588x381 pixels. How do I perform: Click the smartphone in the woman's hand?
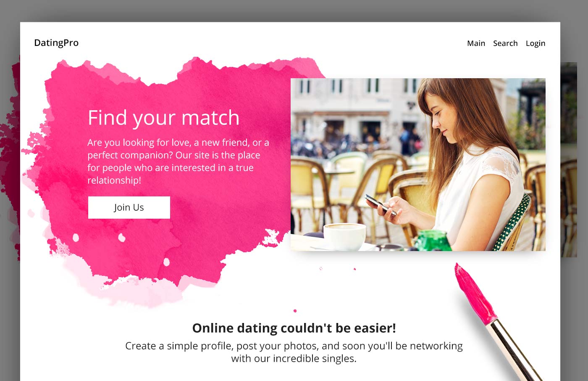380,204
